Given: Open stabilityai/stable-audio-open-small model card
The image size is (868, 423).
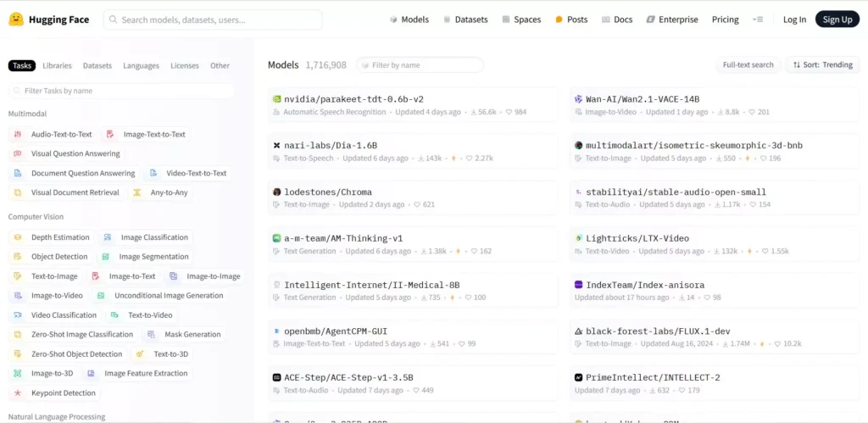Looking at the screenshot, I should [x=715, y=198].
